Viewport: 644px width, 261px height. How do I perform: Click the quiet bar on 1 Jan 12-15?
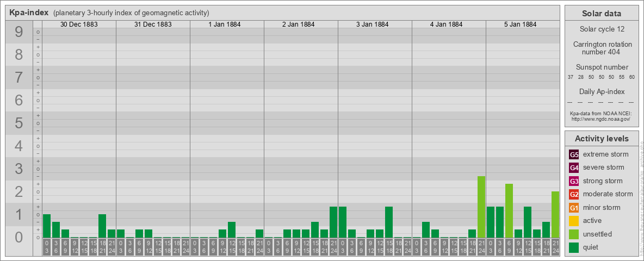pos(231,230)
